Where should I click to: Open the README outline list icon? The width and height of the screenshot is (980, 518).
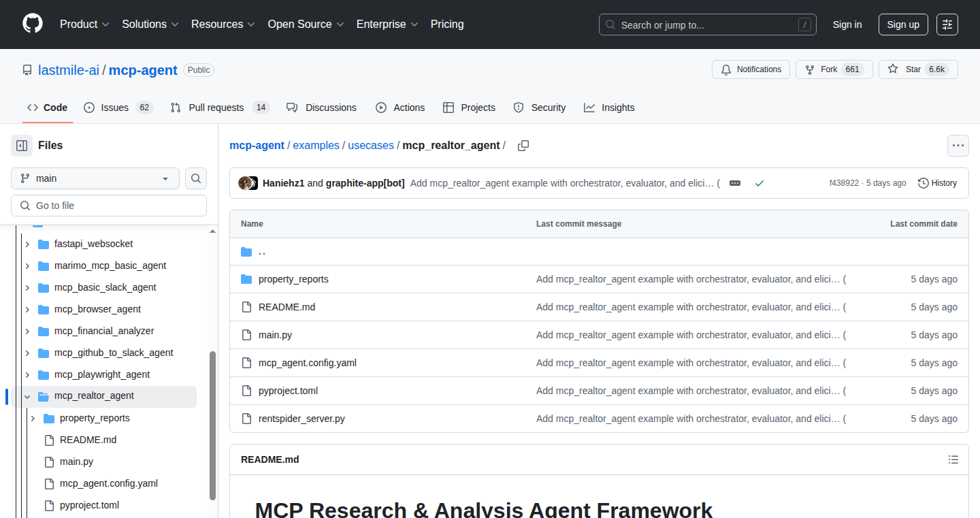953,459
